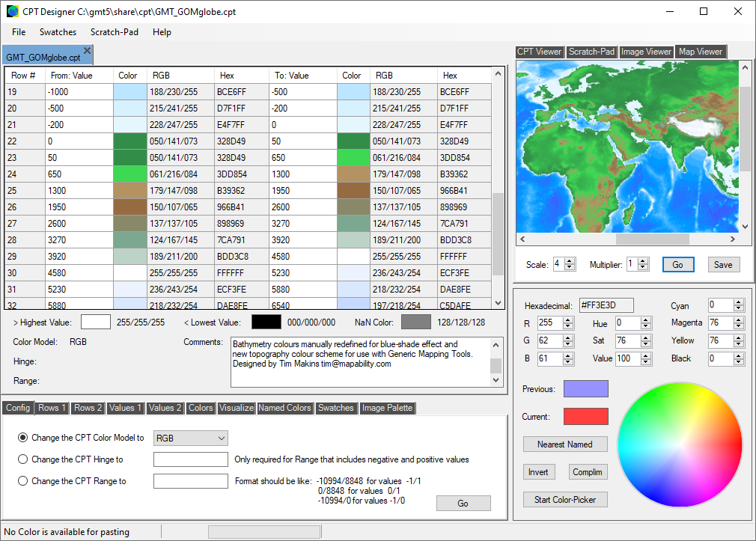Click row 26 From color brown swatch
The width and height of the screenshot is (756, 541).
(130, 207)
